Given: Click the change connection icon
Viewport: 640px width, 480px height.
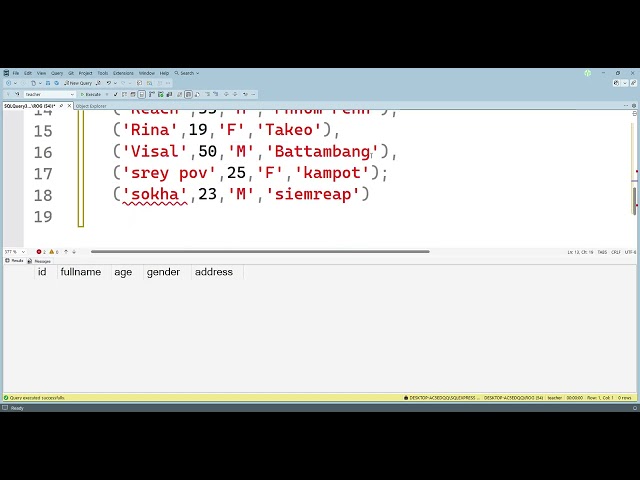Looking at the screenshot, I should click(x=17, y=94).
